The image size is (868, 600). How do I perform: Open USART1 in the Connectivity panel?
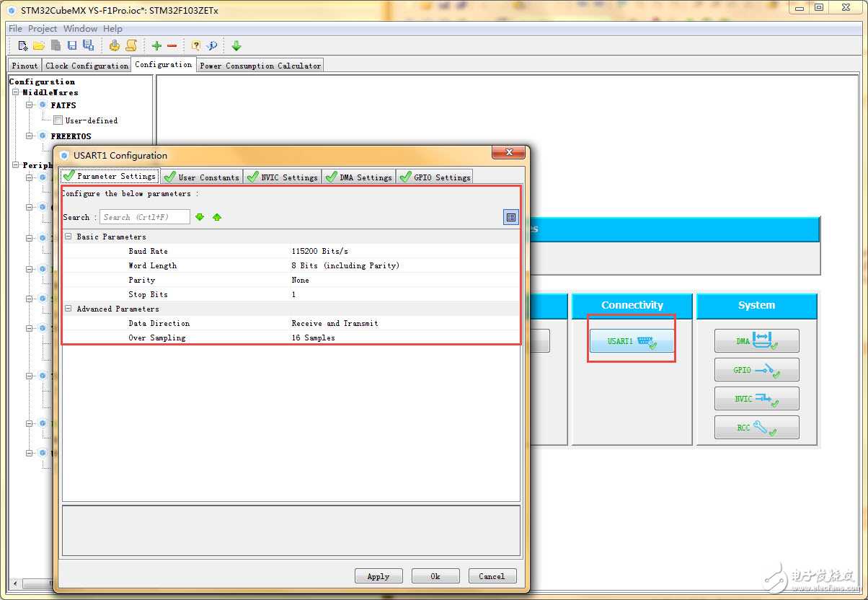(x=632, y=341)
